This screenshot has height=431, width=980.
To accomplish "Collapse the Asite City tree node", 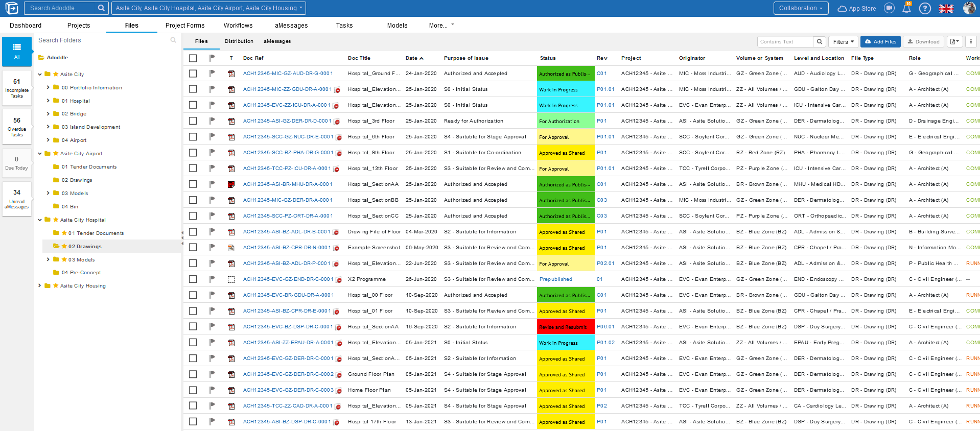I will point(40,75).
